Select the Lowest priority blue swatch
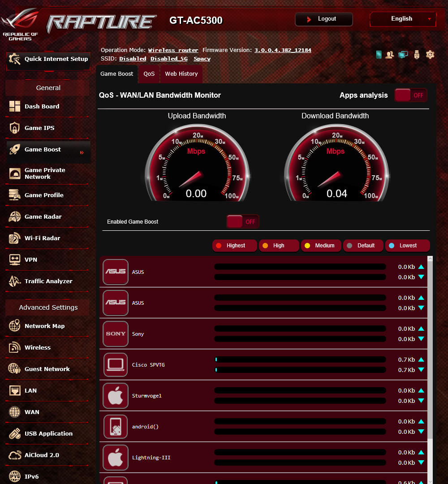This screenshot has height=484, width=448. click(392, 246)
